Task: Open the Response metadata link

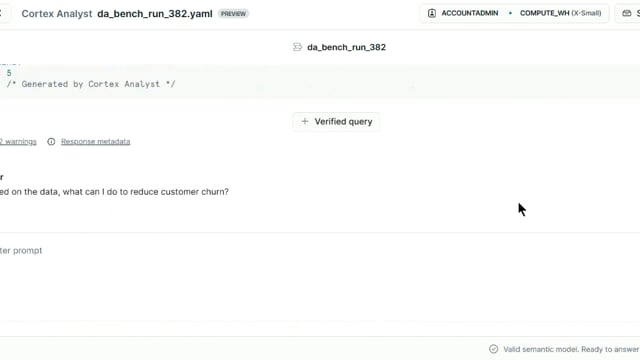Action: pyautogui.click(x=96, y=142)
